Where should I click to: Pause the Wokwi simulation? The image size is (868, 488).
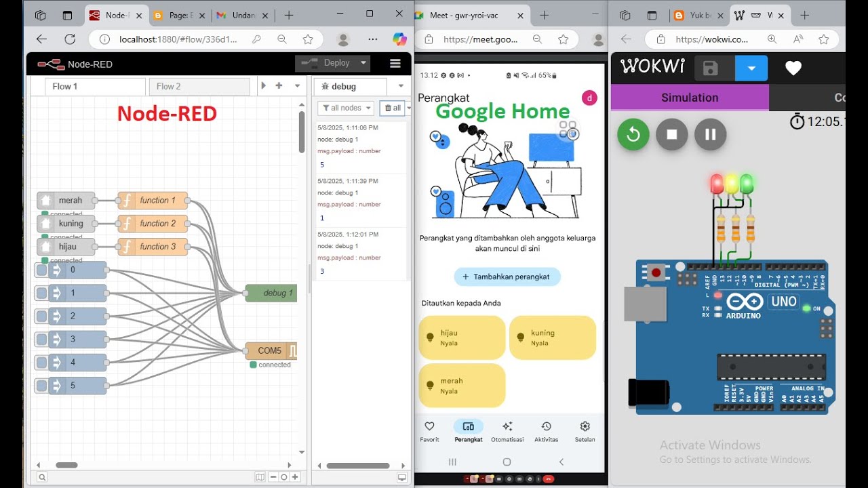tap(710, 134)
